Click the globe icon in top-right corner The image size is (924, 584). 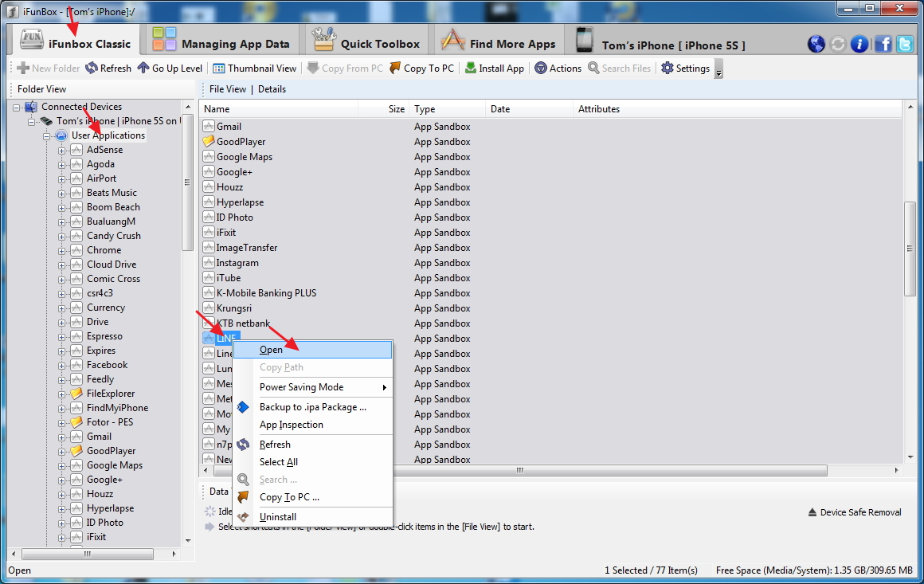coord(816,45)
